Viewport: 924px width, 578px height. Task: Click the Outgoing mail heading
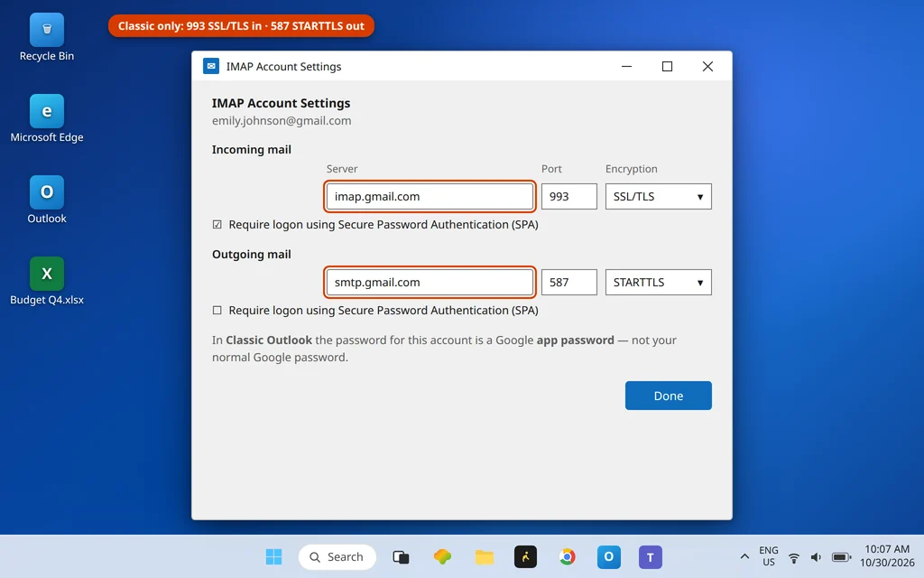252,254
